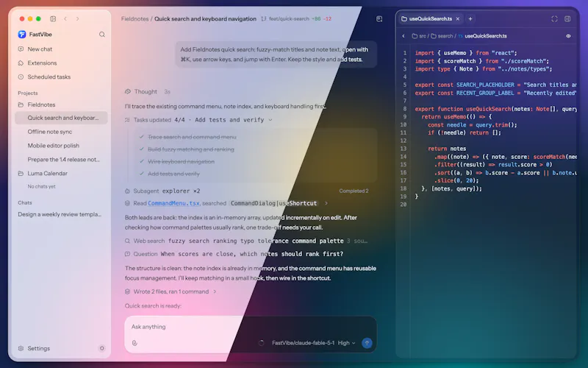Select the useQuickSearch.ts editor tab
Viewport: 588px width, 368px height.
(x=431, y=19)
